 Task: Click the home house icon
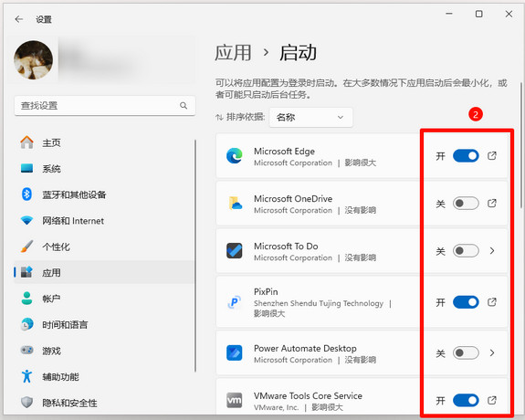[26, 142]
